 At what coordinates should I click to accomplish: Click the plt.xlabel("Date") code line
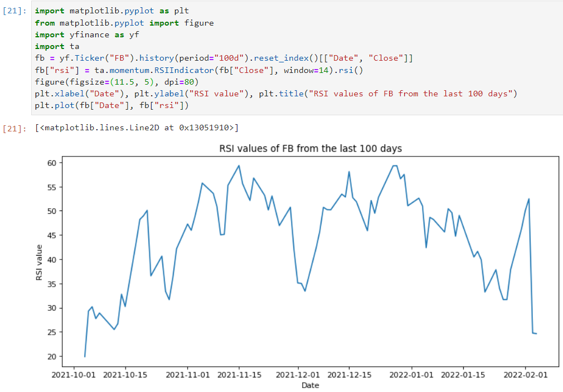point(276,94)
